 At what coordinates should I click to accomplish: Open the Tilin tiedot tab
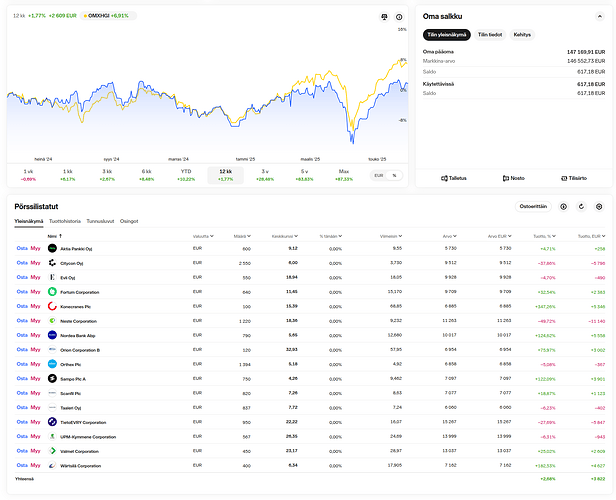click(x=489, y=34)
